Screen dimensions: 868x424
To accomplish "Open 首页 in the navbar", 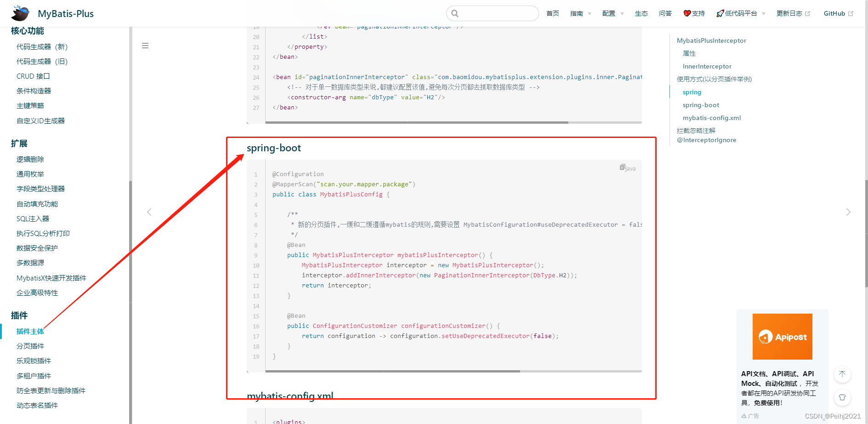I will tap(553, 13).
